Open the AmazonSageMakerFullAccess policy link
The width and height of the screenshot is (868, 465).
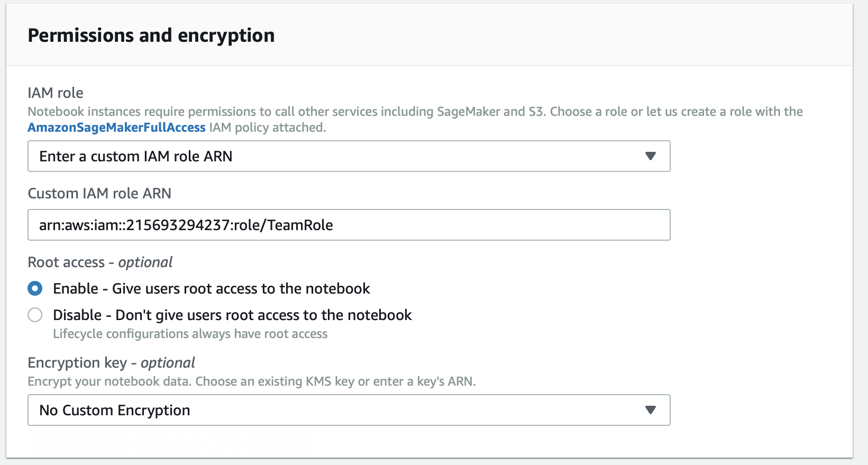pyautogui.click(x=116, y=127)
